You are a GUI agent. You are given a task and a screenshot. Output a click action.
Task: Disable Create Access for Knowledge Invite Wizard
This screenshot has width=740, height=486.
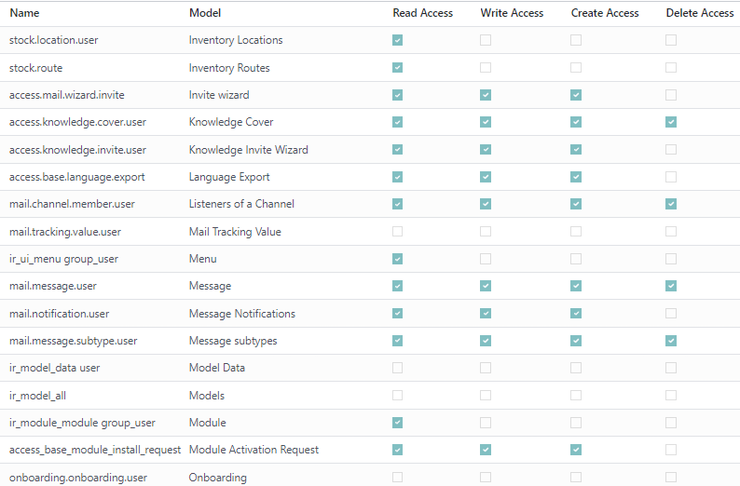pos(575,150)
